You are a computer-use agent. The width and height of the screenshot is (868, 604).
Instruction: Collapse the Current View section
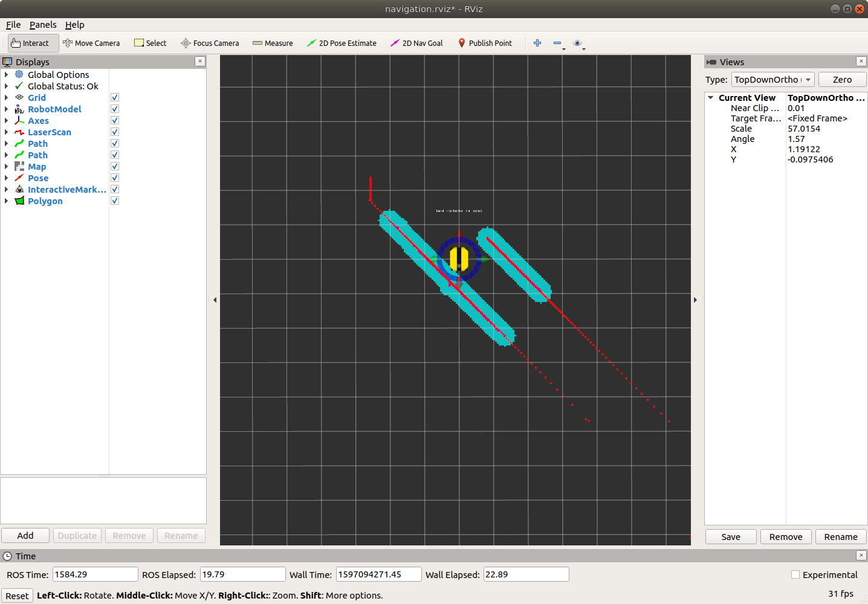click(711, 98)
